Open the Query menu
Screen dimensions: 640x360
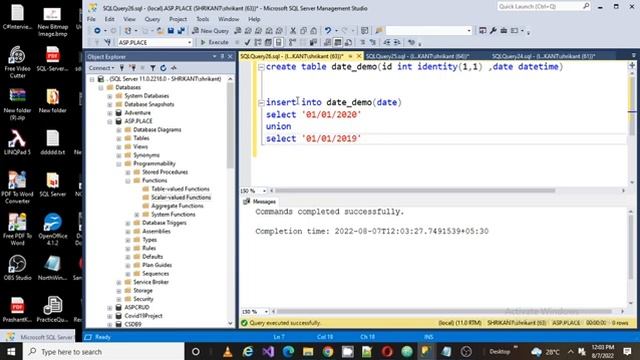coord(152,19)
